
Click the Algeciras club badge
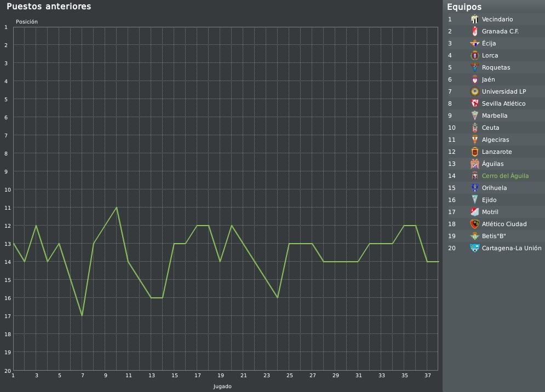click(474, 140)
